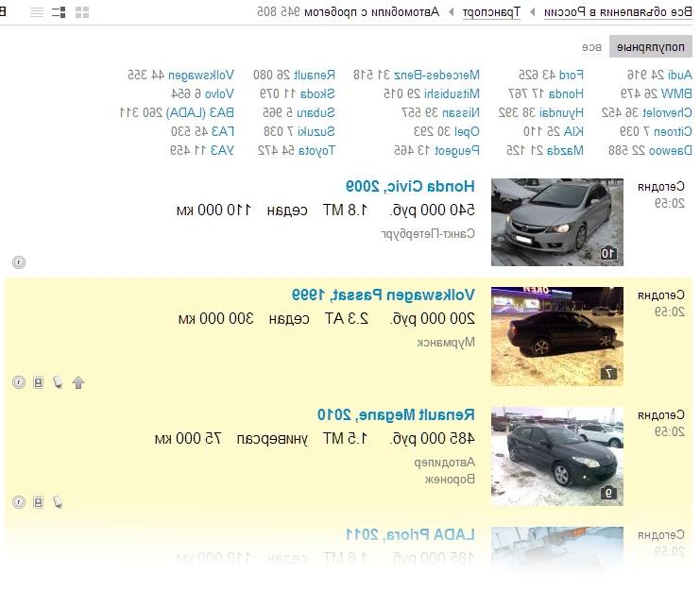This screenshot has width=700, height=590.
Task: Filter by Mitsubishi brand link
Action: [452, 93]
